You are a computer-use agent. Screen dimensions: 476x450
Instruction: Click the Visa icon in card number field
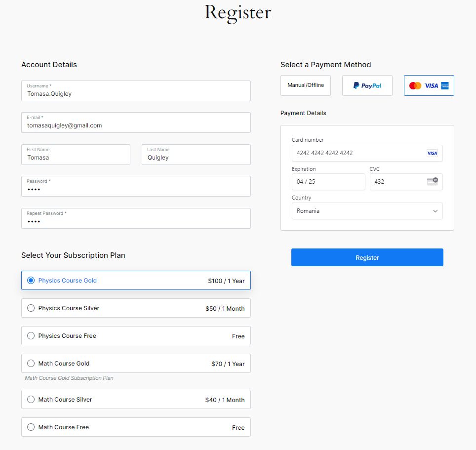(x=432, y=153)
